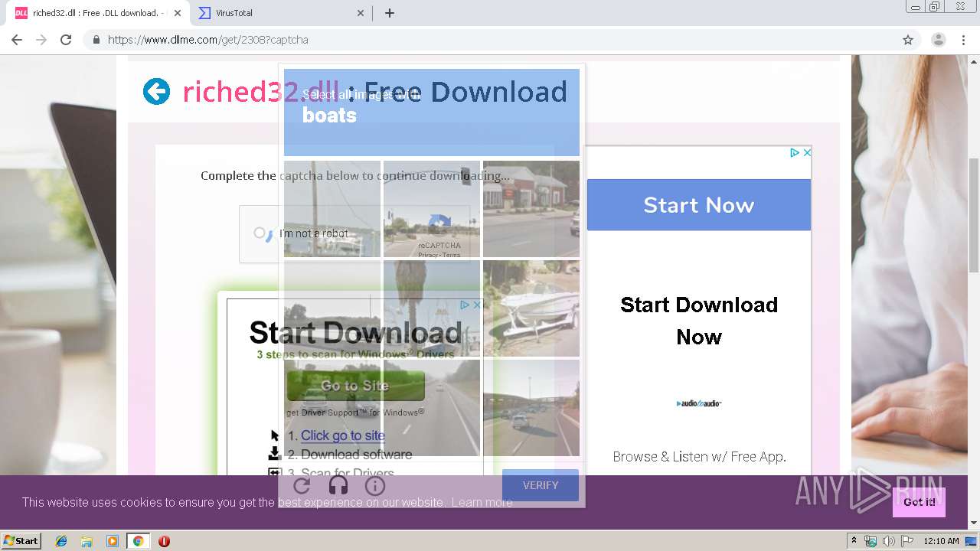The height and width of the screenshot is (551, 980).
Task: Click the Browse & Listen w/ Free App text
Action: pos(699,457)
